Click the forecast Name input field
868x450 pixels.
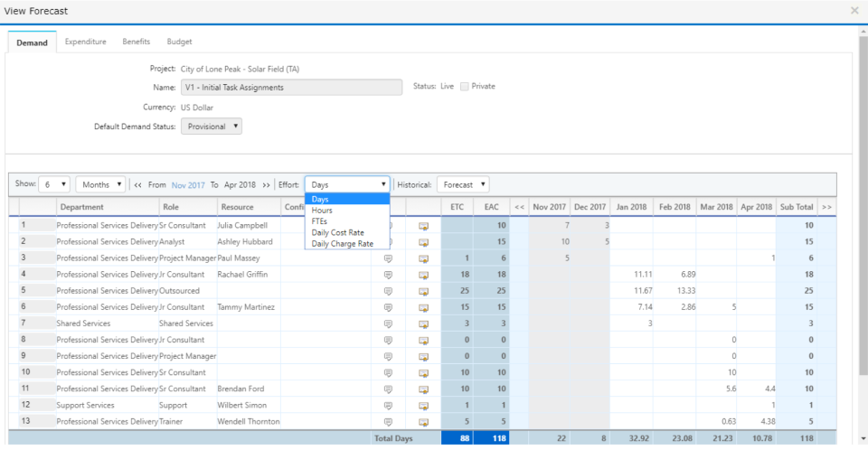coord(292,88)
